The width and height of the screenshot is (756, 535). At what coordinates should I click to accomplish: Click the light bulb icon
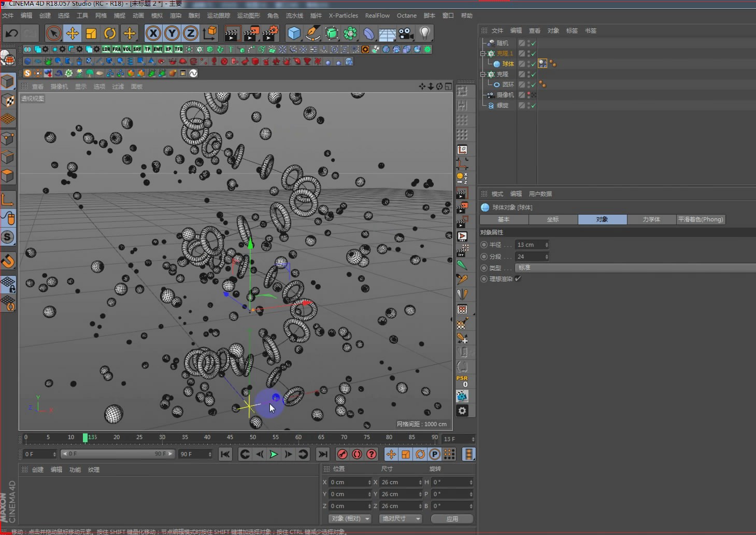pos(424,34)
